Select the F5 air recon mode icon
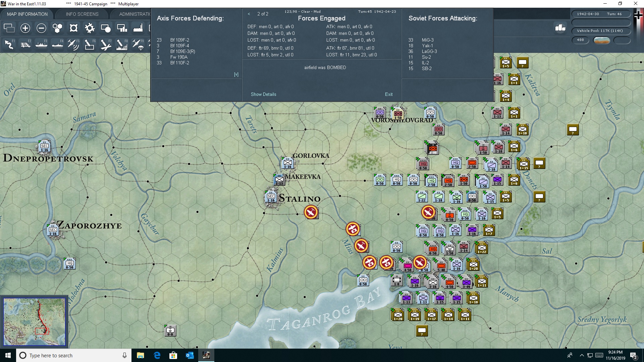This screenshot has height=362, width=644. (x=73, y=45)
